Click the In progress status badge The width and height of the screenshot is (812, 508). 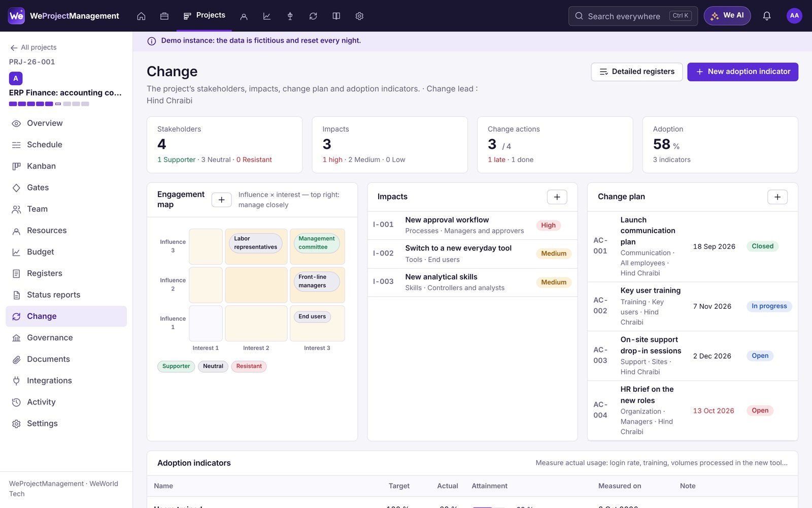769,306
